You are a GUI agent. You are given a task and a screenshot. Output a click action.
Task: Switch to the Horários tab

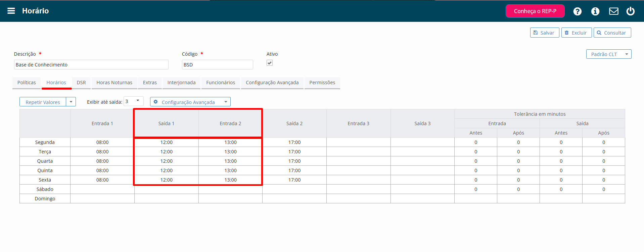click(x=56, y=83)
